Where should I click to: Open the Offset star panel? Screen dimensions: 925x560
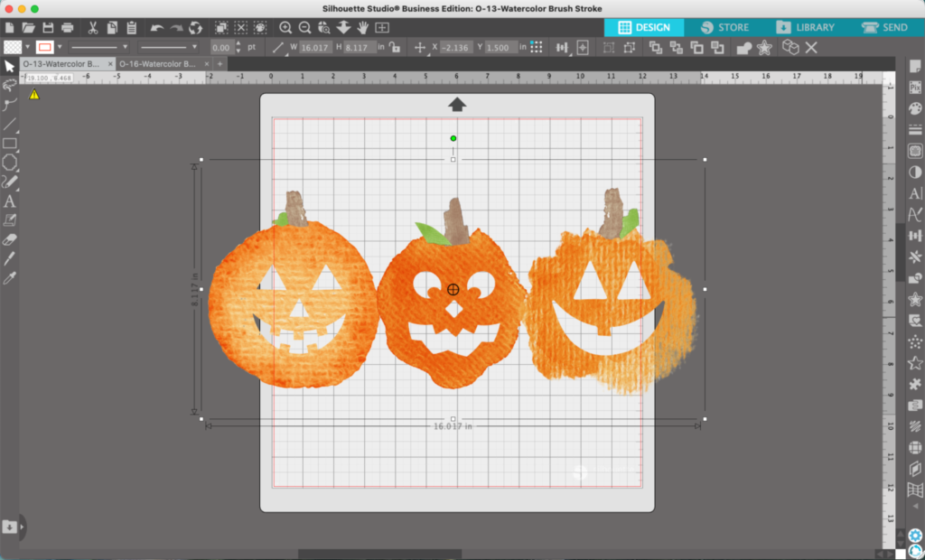915,299
